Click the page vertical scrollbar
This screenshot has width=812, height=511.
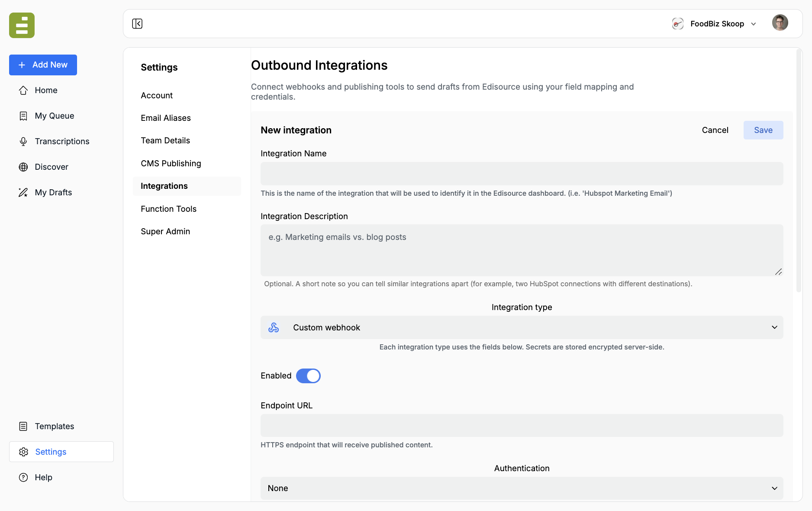[799, 171]
